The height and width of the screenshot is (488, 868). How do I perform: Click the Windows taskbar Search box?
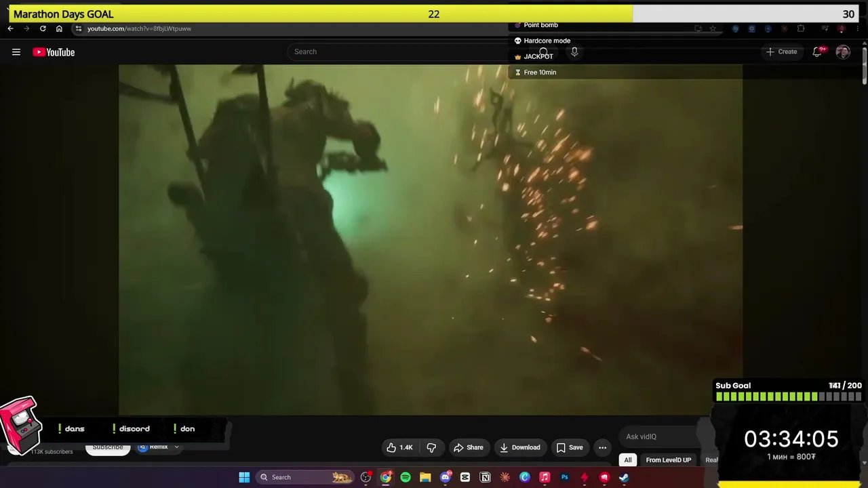[305, 477]
